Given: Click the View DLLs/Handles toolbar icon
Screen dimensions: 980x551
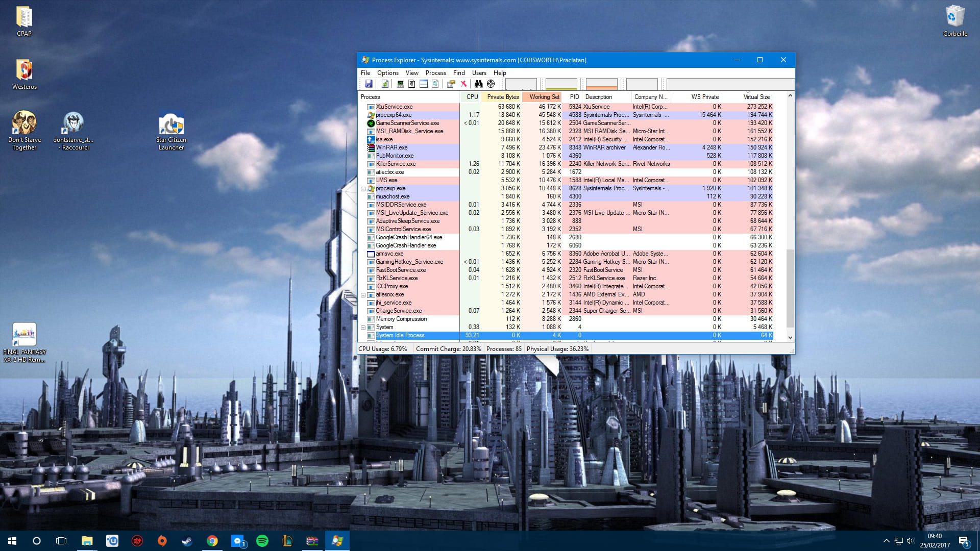Looking at the screenshot, I should [435, 84].
